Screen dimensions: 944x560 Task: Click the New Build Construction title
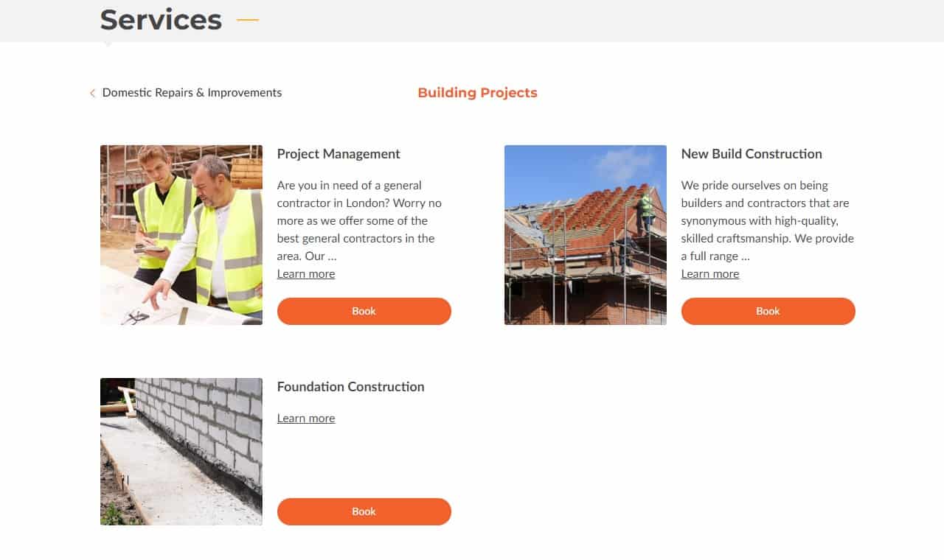752,154
